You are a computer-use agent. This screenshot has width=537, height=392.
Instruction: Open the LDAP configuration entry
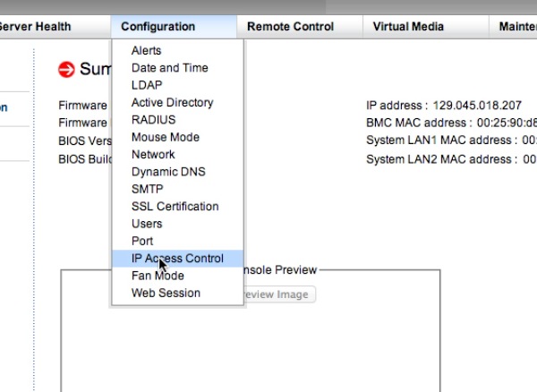tap(147, 85)
